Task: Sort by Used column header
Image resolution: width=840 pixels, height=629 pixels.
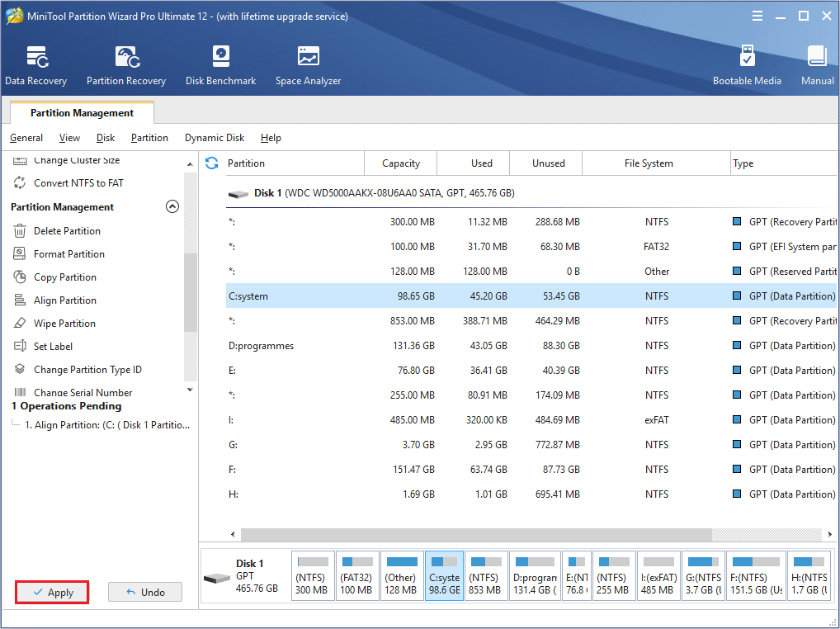Action: pos(474,163)
